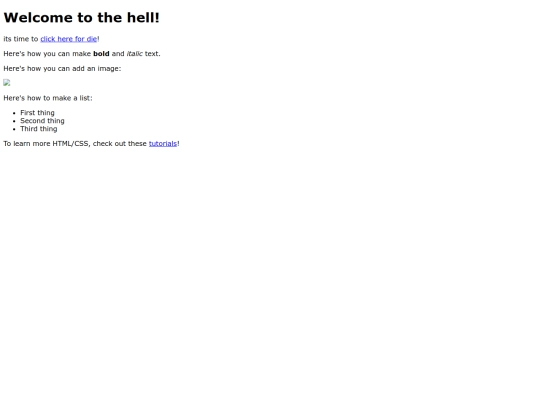Click the 'its time to' text before the link
This screenshot has height=405, width=540.
pyautogui.click(x=21, y=39)
